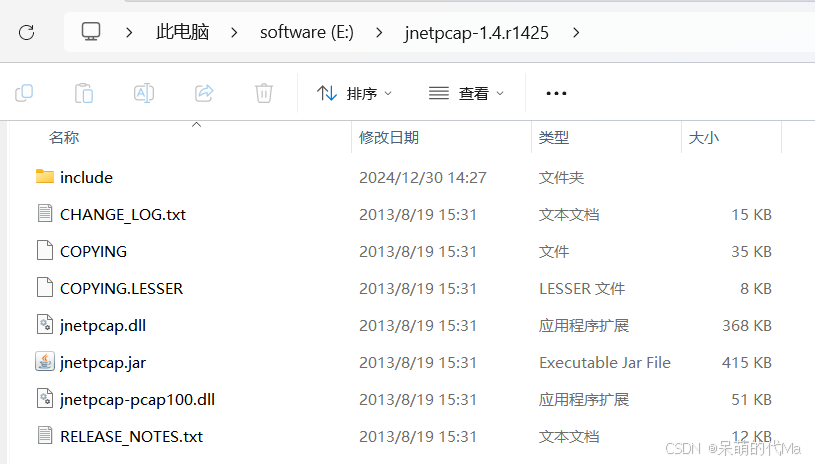This screenshot has width=815, height=464.
Task: Click the Rename toolbar icon
Action: 143,94
